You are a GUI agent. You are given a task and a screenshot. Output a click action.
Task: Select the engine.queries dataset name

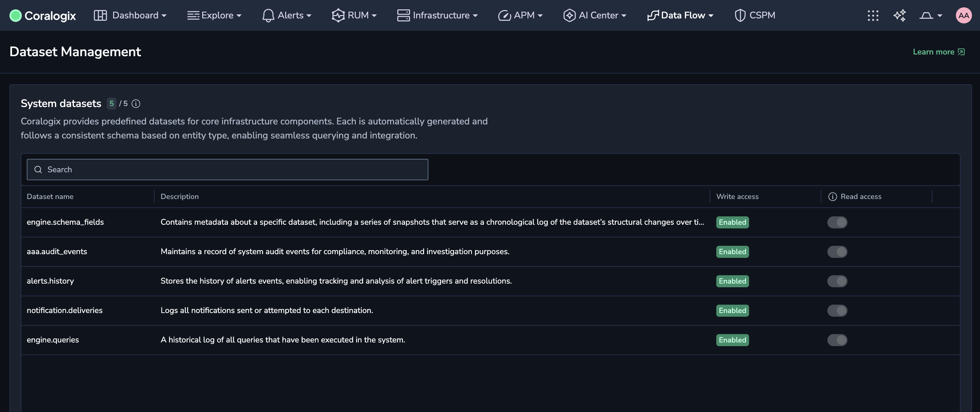point(53,340)
